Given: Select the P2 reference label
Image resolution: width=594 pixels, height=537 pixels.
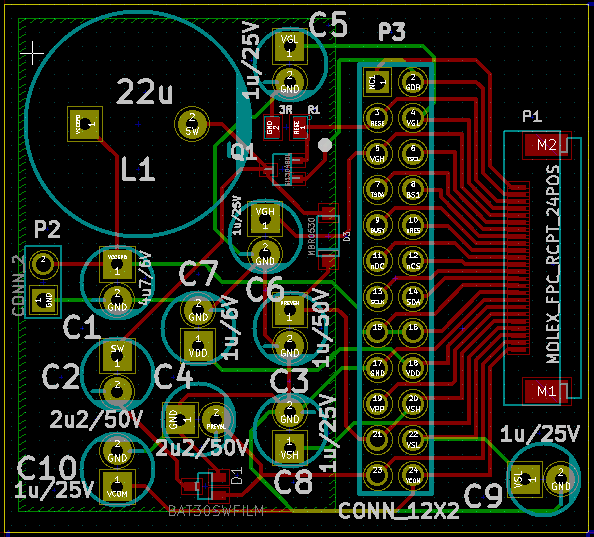Looking at the screenshot, I should [47, 229].
